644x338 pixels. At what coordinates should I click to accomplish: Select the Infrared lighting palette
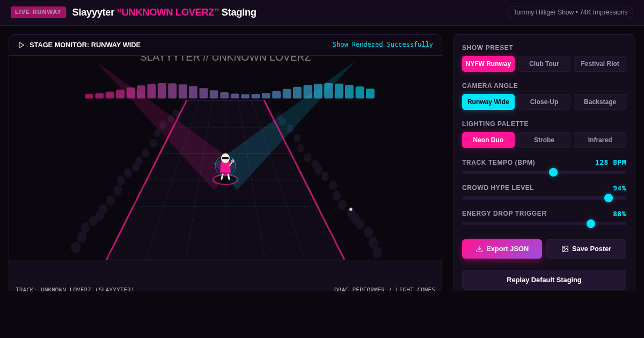coord(600,140)
